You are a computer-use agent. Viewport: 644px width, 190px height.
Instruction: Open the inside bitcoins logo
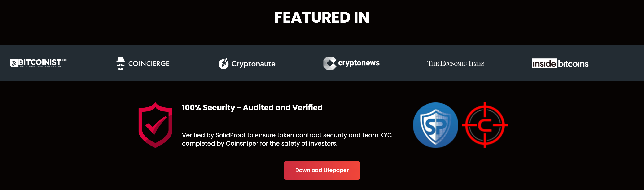tap(560, 63)
